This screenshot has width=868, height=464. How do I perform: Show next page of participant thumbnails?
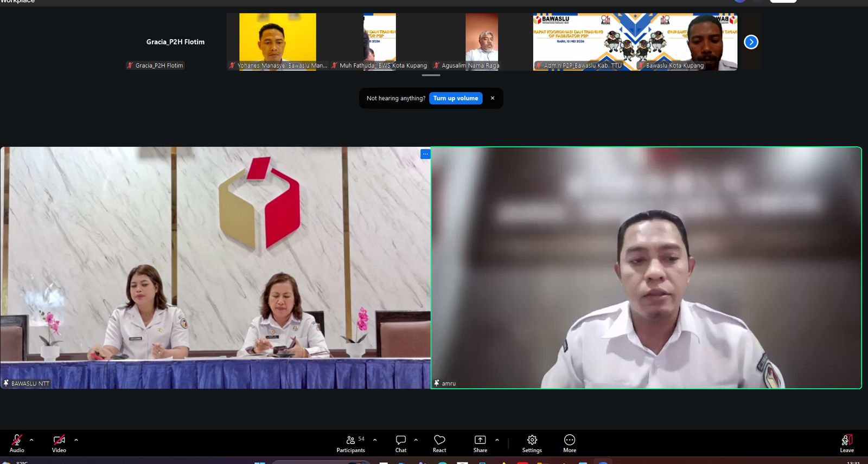(x=751, y=42)
